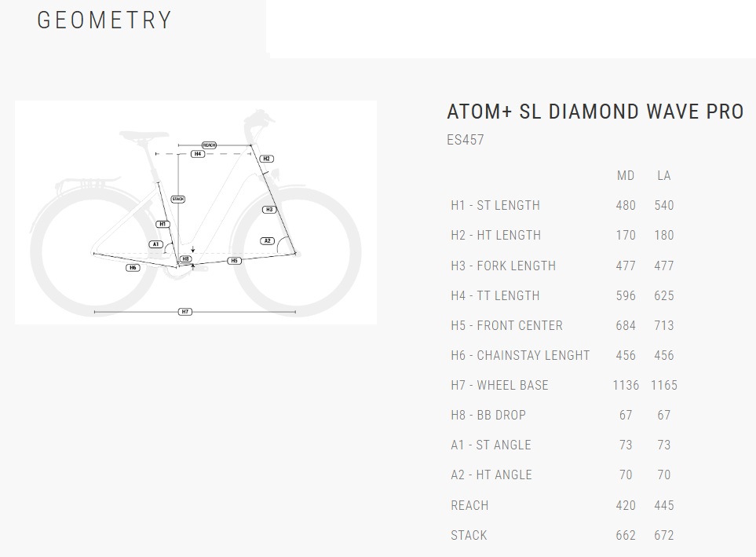Click the H1 badge on the seat tube
756x557 pixels.
coord(163,225)
